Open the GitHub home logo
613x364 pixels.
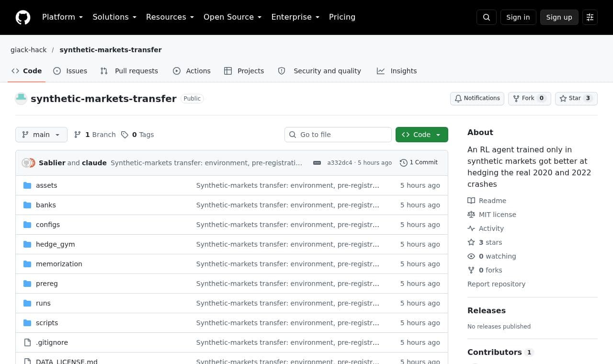tap(23, 17)
